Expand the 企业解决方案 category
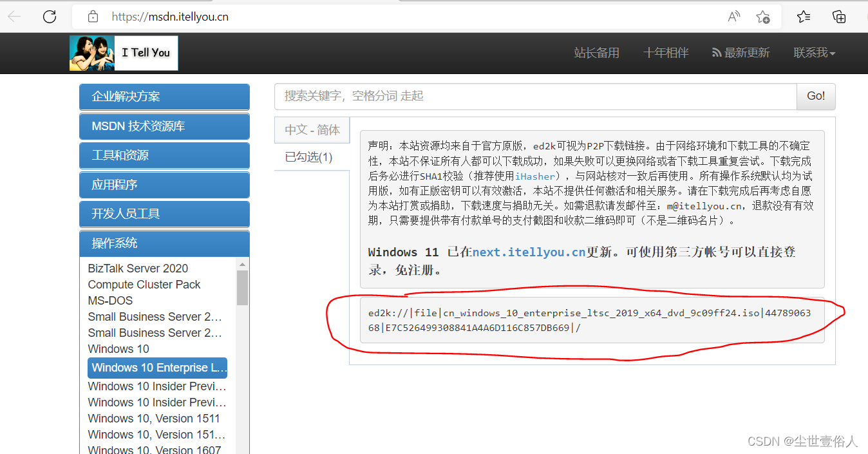The height and width of the screenshot is (454, 868). click(x=164, y=97)
